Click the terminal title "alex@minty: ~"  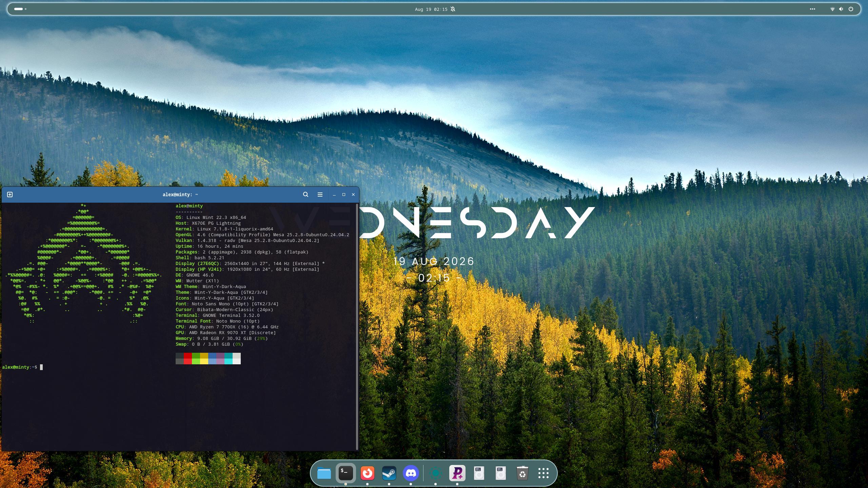[x=180, y=195]
